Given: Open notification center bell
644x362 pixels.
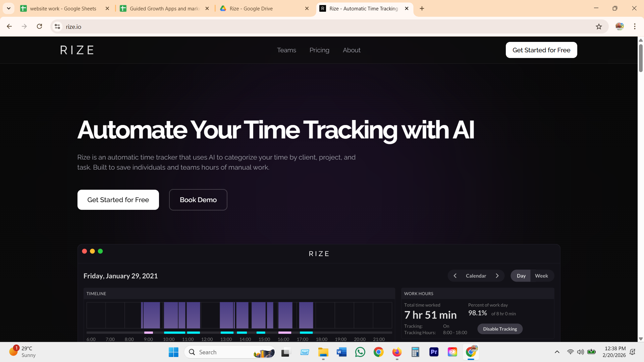Looking at the screenshot, I should coord(633,352).
